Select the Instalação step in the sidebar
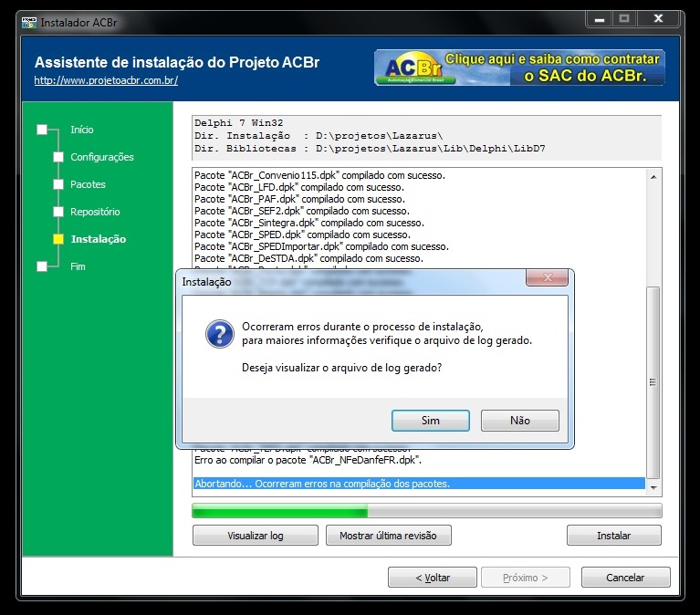Screen dimensions: 700x615 (x=99, y=239)
